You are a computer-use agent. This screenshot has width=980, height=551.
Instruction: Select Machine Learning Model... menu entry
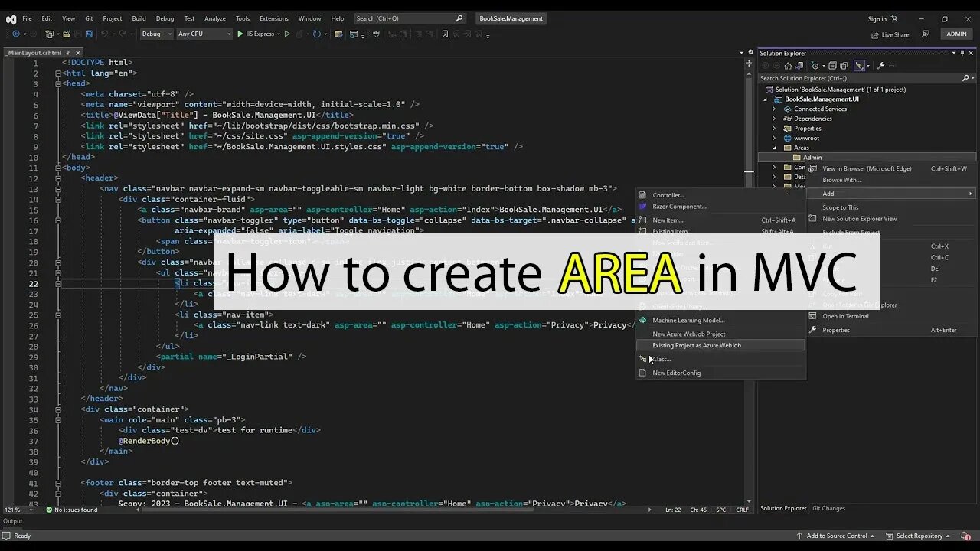click(721, 321)
